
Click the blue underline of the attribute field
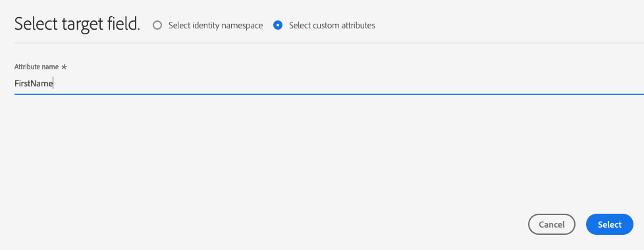tap(329, 94)
